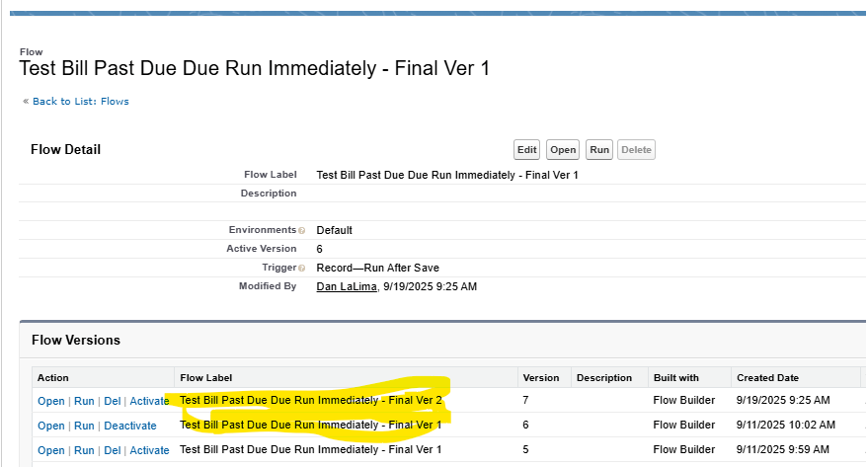
Task: Run flow version 5 from the versions list
Action: (84, 450)
